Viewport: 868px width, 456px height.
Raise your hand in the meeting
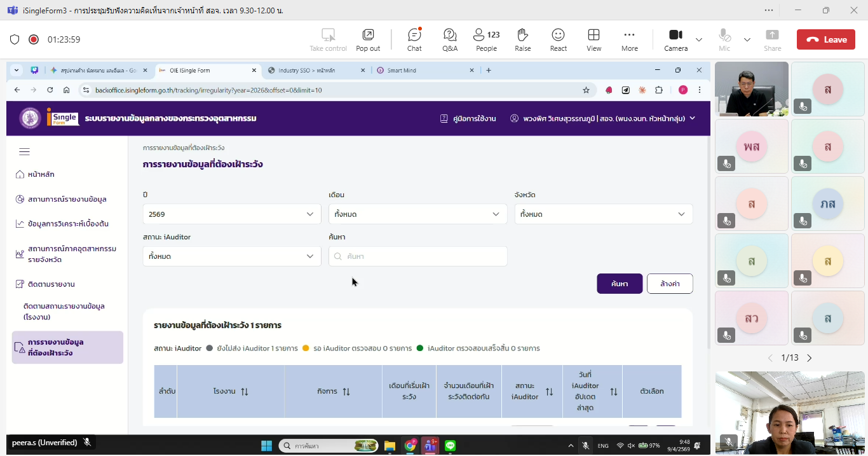522,39
